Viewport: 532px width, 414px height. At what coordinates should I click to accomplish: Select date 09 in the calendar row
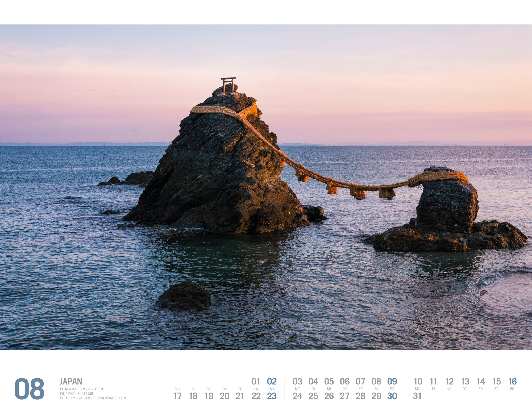click(x=392, y=382)
